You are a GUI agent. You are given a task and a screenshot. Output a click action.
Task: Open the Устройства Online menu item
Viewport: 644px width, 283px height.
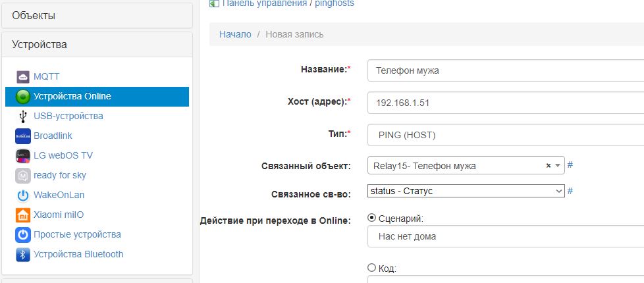pyautogui.click(x=97, y=97)
